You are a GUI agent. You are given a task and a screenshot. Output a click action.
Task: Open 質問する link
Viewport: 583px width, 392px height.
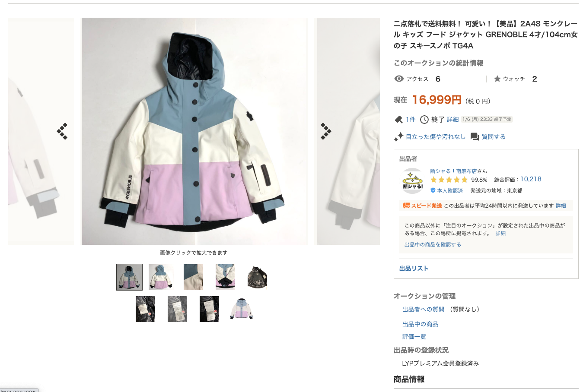tap(494, 137)
